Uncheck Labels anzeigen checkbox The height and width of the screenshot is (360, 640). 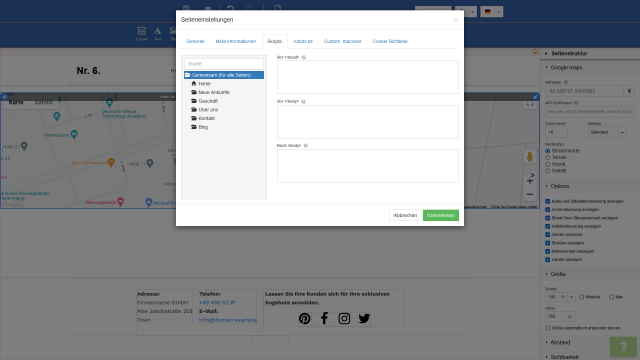[x=548, y=260]
